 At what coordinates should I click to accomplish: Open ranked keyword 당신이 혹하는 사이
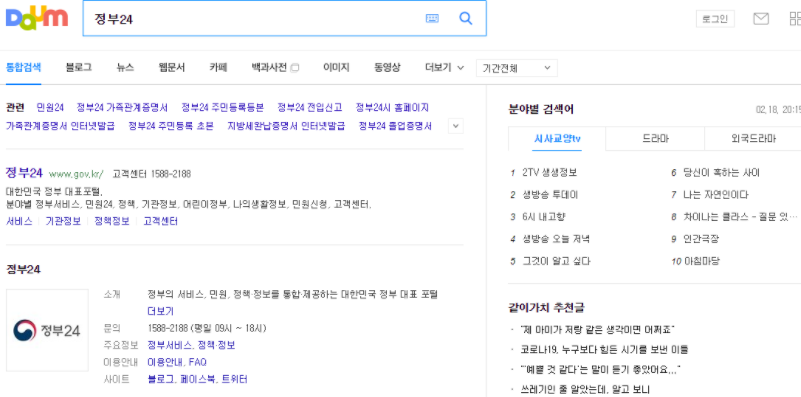click(x=721, y=173)
